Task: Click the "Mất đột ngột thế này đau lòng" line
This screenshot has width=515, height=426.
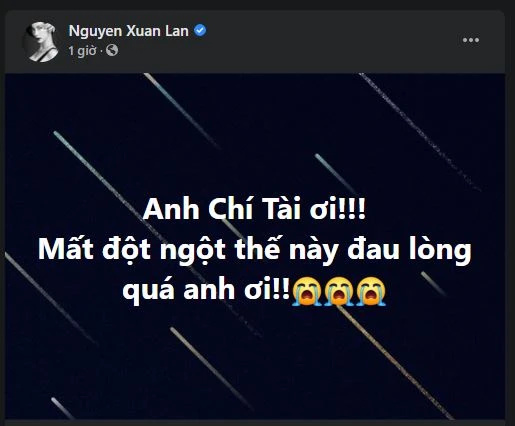Action: 255,249
